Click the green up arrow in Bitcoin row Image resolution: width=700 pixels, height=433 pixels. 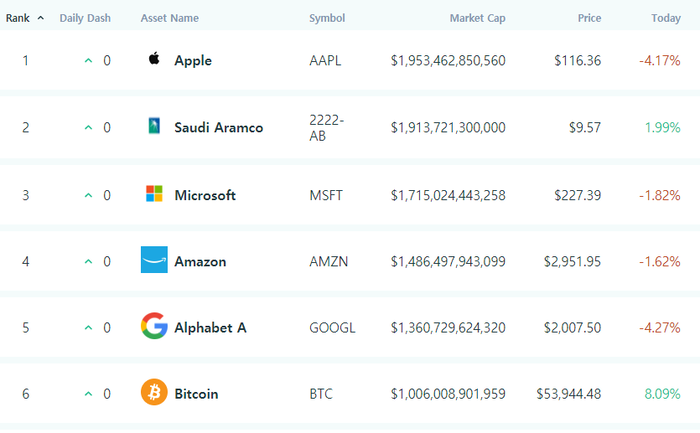88,394
